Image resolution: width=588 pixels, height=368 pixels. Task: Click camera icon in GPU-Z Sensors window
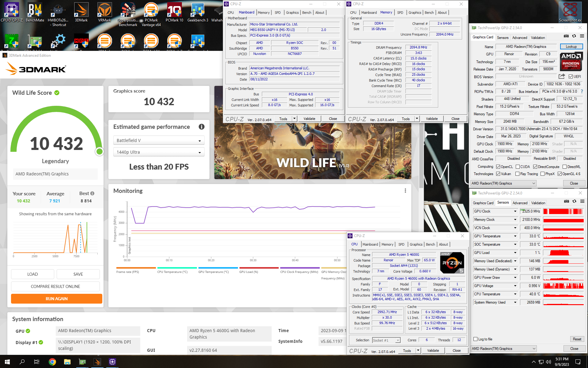point(567,201)
